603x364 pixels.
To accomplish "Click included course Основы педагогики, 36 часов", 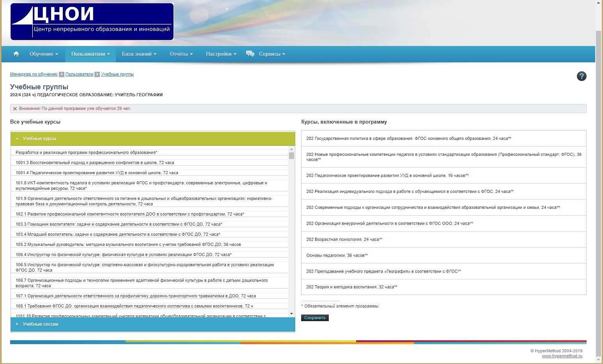I will [x=444, y=255].
